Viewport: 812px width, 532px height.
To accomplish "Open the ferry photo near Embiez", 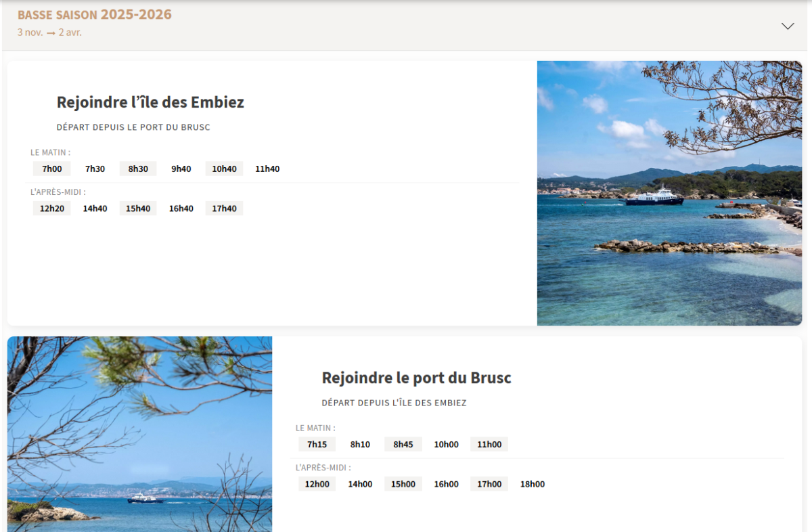I will pos(669,193).
